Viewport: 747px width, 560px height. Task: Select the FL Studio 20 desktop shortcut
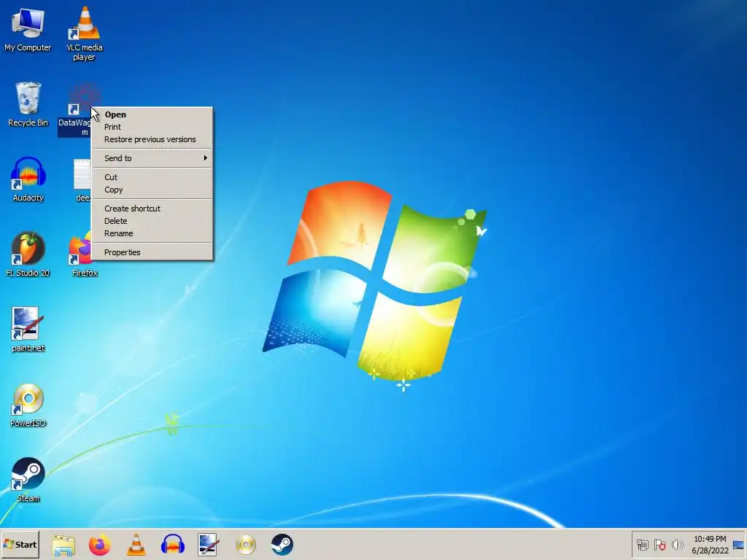(28, 254)
